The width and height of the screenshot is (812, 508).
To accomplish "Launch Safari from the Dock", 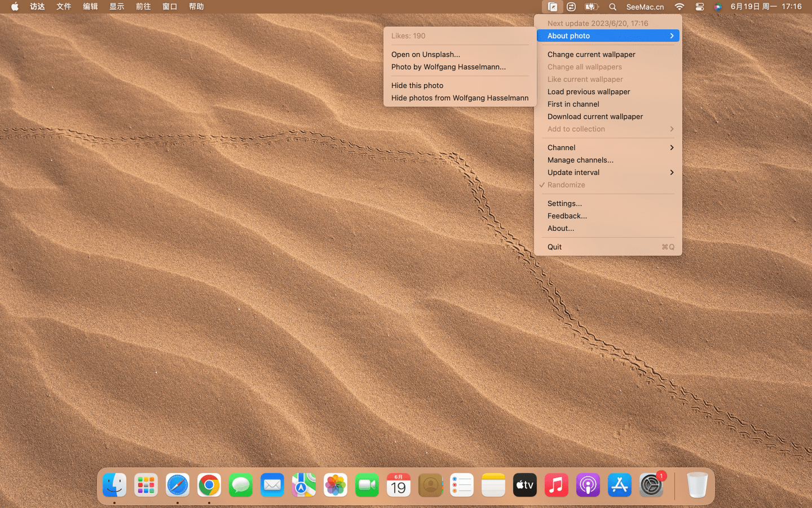I will click(178, 485).
